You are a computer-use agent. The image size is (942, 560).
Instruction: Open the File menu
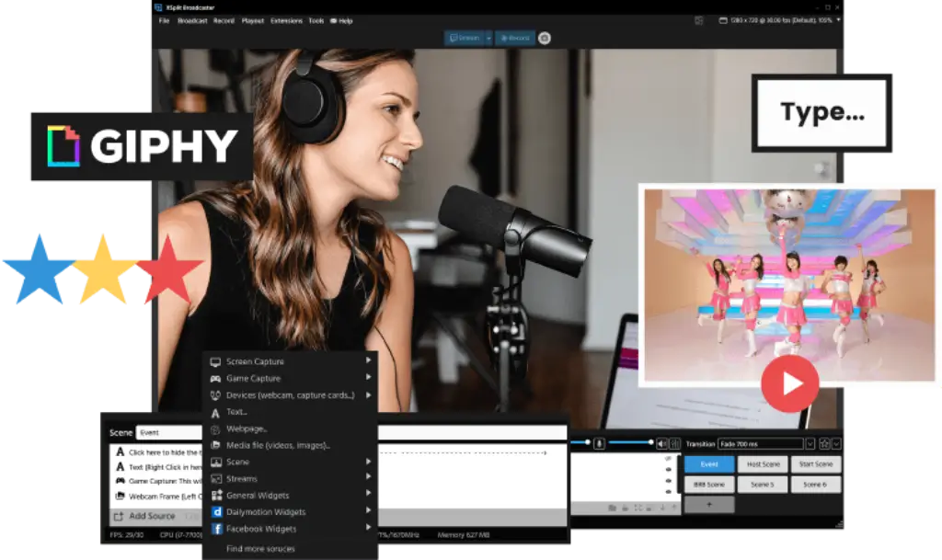coord(164,20)
